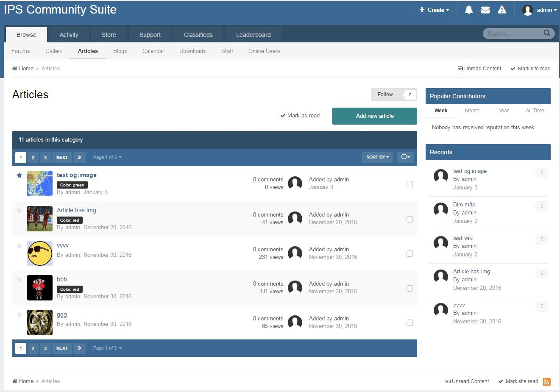Viewport: 560px width, 392px height.
Task: Tick the checkbox for 'test og:image' row
Action: click(410, 184)
